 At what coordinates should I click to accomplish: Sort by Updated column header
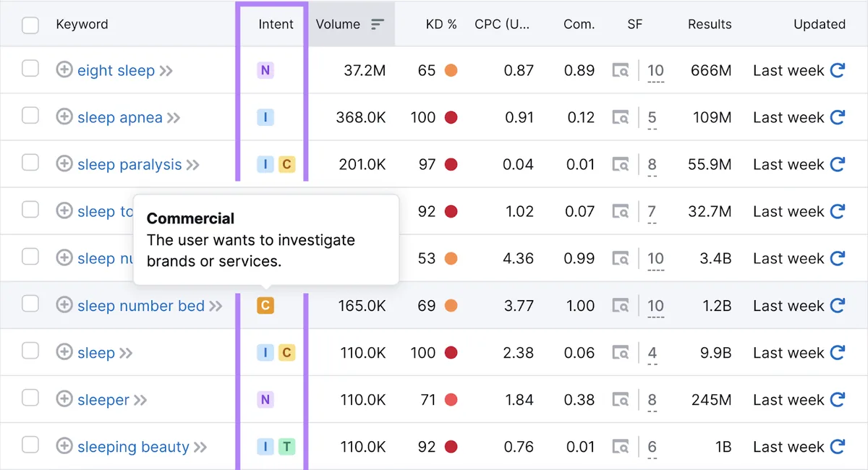click(820, 24)
